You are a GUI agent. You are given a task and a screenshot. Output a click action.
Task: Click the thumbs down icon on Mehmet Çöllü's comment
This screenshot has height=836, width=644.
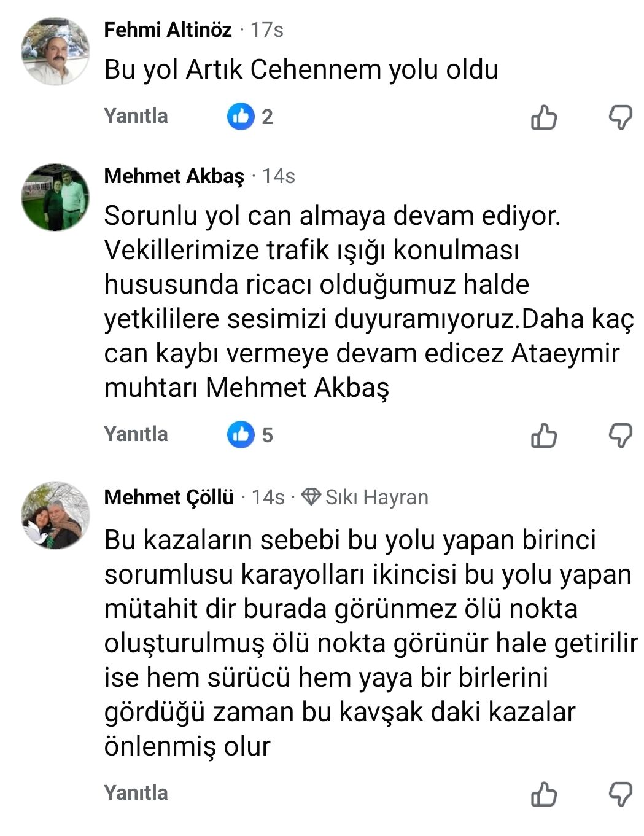[x=620, y=794]
